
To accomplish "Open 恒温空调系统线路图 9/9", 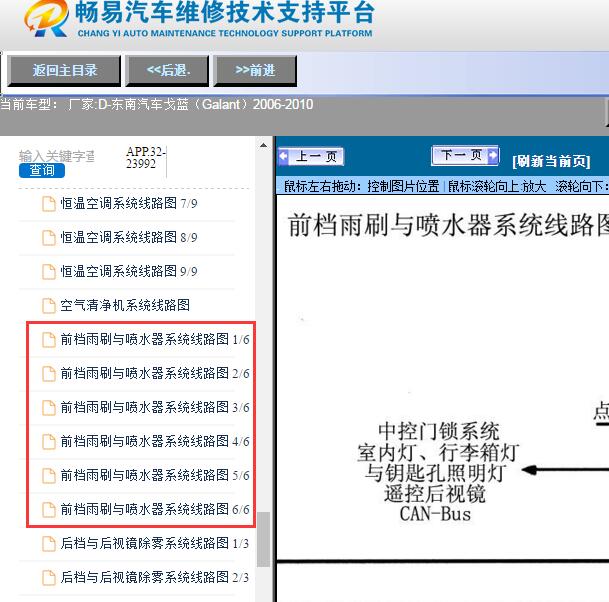I will (x=129, y=271).
